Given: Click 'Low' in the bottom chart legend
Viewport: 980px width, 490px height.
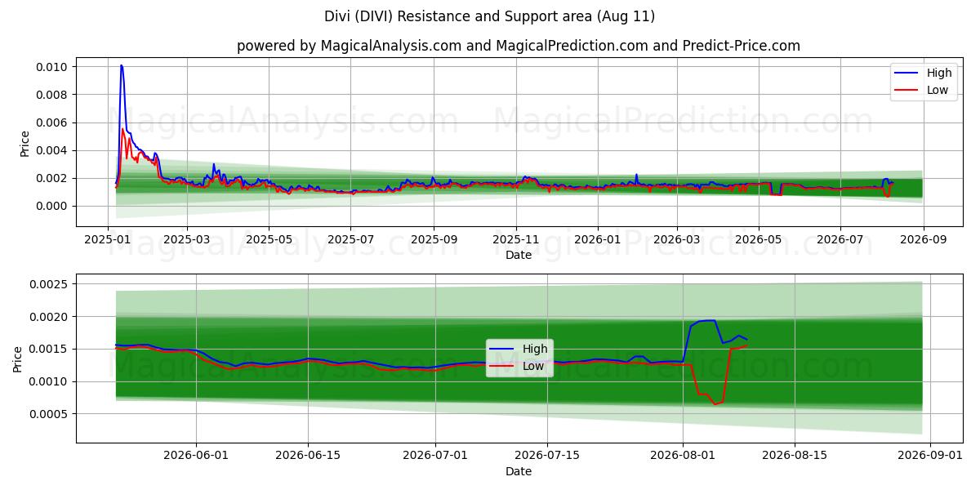Looking at the screenshot, I should 533,366.
